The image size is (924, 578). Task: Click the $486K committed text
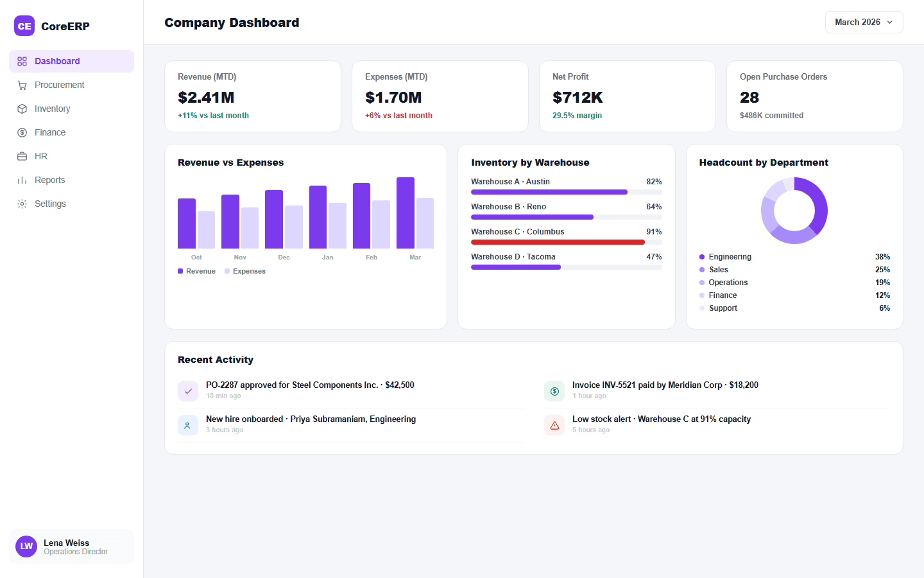tap(771, 116)
